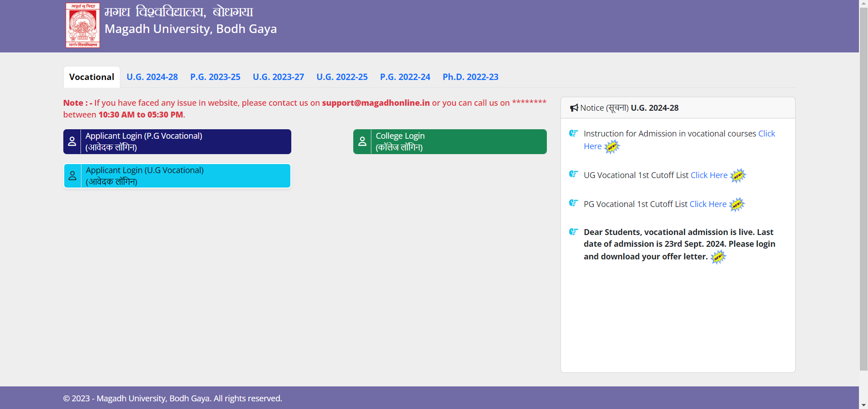Screen dimensions: 868x409
Task: Open the P.G. 2023-25 tab
Action: tap(215, 77)
